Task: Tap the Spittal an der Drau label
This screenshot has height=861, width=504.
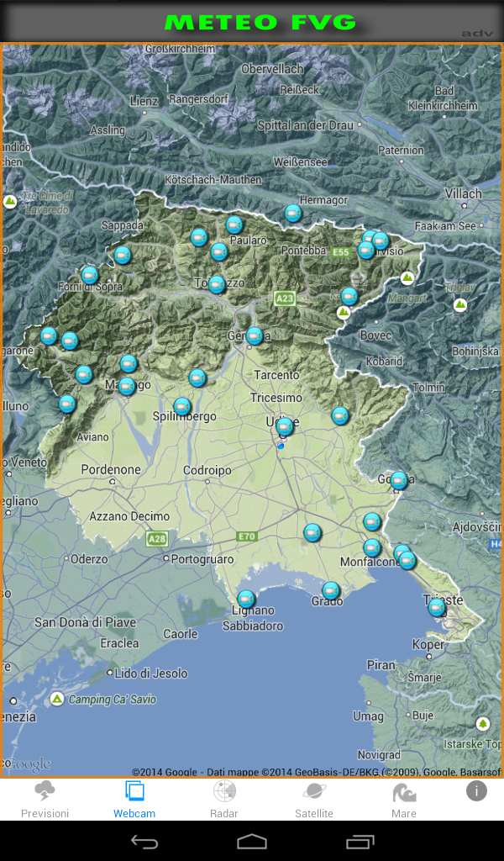Action: 306,125
